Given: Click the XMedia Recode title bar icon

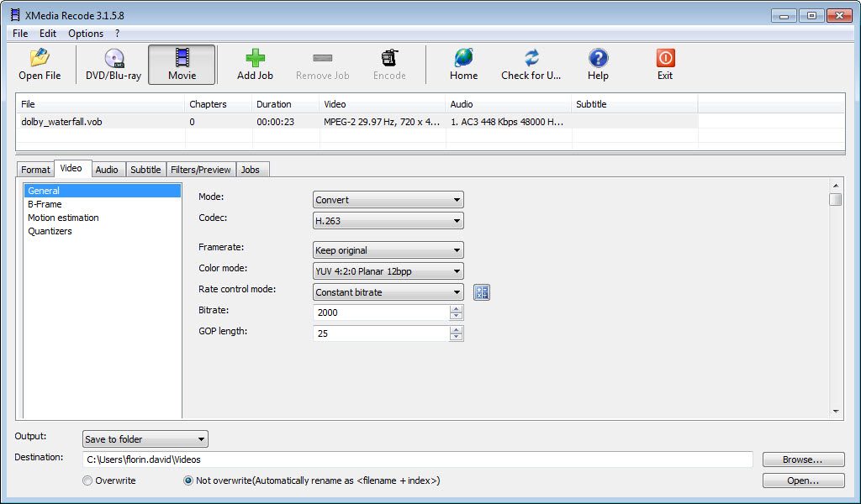Looking at the screenshot, I should (15, 15).
